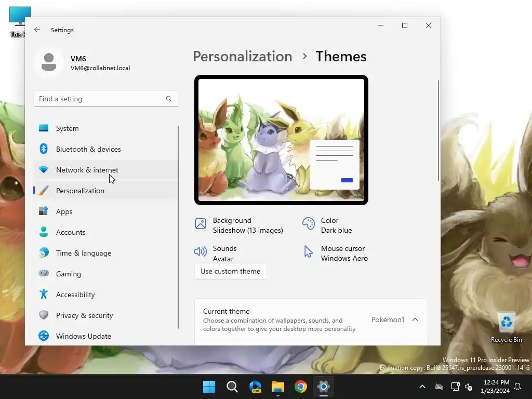
Task: Click the Personalization breadcrumb link
Action: coord(242,56)
